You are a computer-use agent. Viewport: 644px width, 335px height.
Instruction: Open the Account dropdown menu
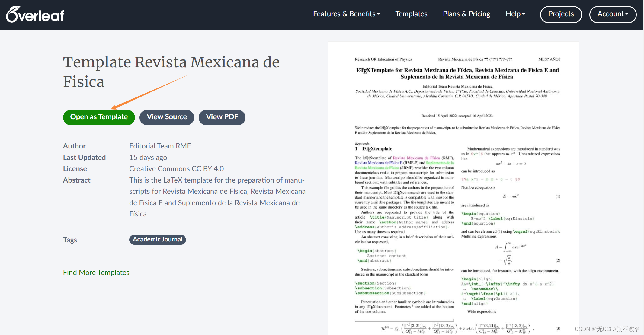[613, 14]
